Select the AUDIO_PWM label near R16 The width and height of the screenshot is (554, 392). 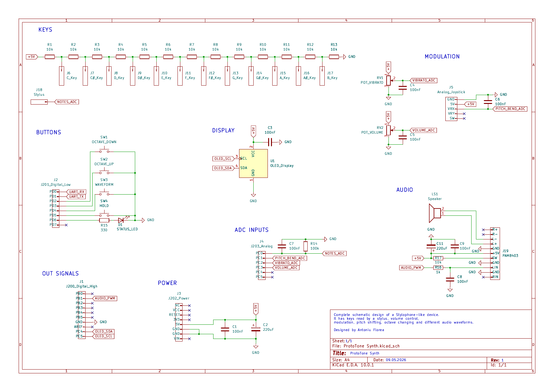point(411,268)
